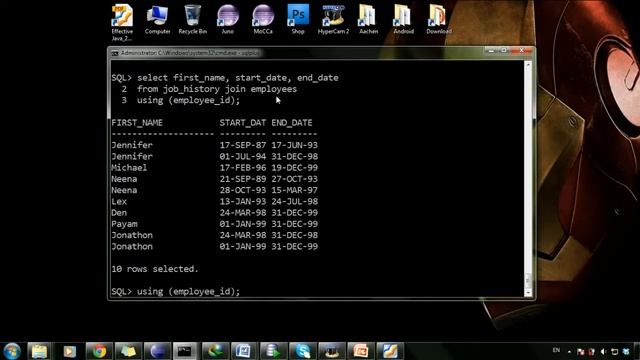
Task: Open the Recycle Bin desktop icon
Action: pos(193,19)
